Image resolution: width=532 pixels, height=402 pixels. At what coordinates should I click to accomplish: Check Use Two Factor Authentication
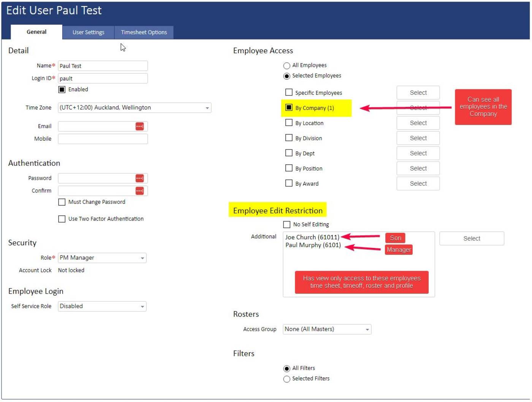pyautogui.click(x=62, y=219)
